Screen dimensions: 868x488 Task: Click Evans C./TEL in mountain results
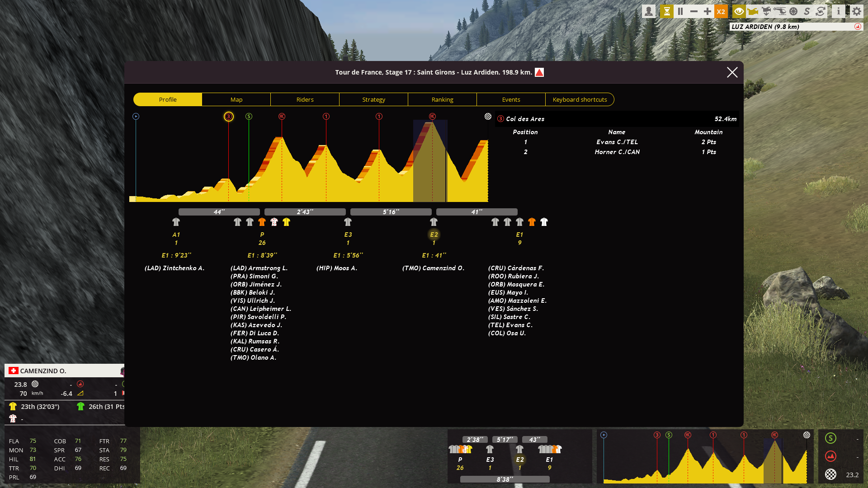pyautogui.click(x=617, y=142)
